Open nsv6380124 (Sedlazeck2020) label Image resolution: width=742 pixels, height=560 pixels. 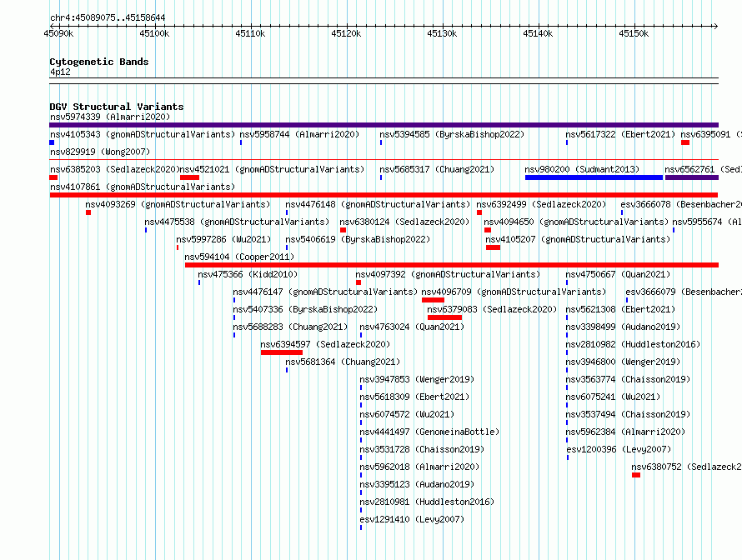point(404,222)
